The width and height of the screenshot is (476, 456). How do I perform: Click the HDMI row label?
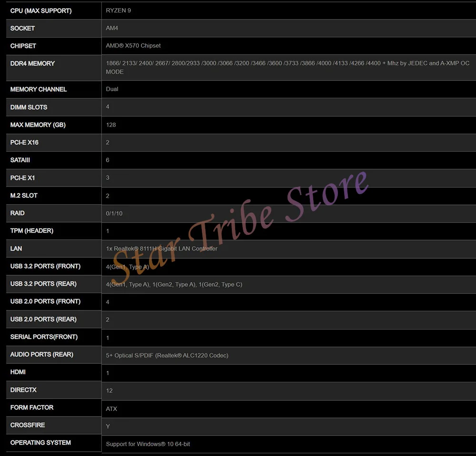[18, 372]
